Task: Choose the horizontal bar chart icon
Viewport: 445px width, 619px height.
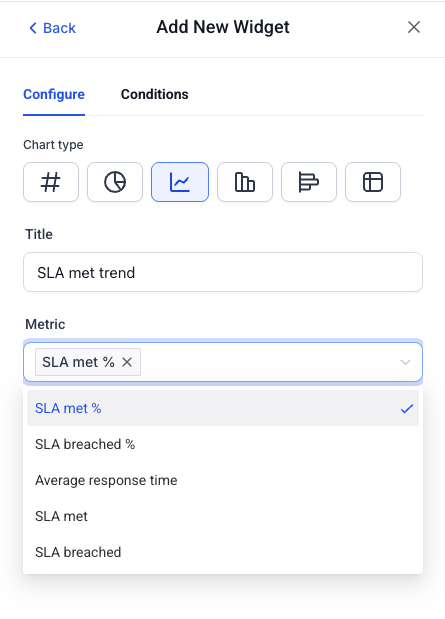Action: (x=309, y=182)
